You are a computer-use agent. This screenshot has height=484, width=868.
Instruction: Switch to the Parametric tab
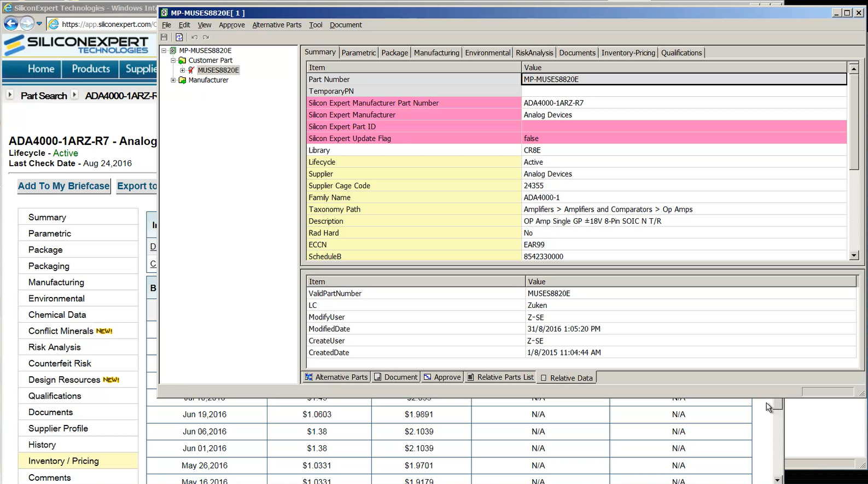coord(358,53)
